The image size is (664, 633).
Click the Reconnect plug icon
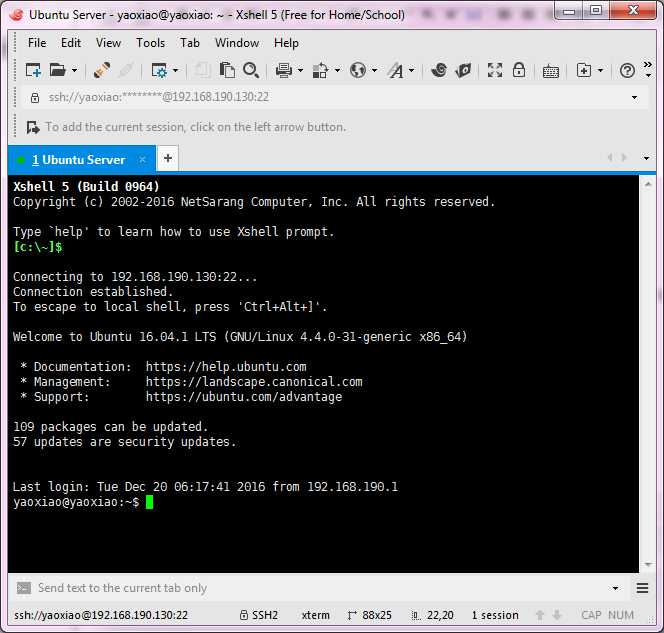pyautogui.click(x=102, y=70)
